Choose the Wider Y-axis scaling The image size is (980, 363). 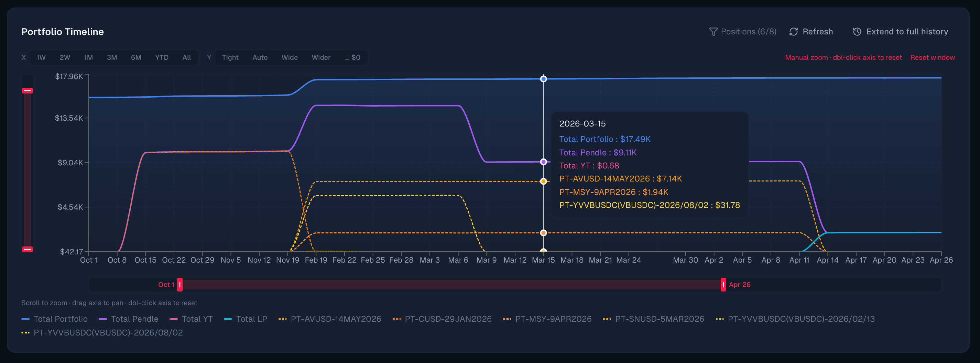pyautogui.click(x=321, y=57)
